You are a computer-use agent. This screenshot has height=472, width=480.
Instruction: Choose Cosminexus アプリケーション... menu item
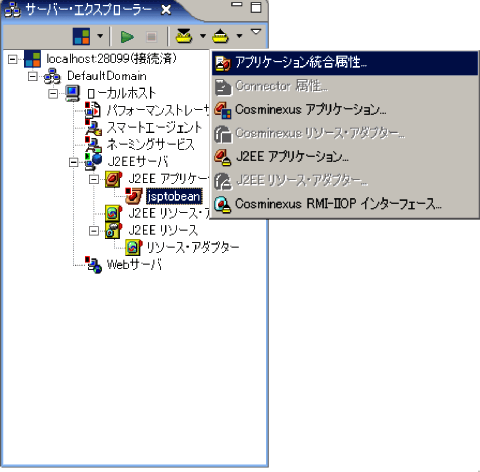click(345, 110)
